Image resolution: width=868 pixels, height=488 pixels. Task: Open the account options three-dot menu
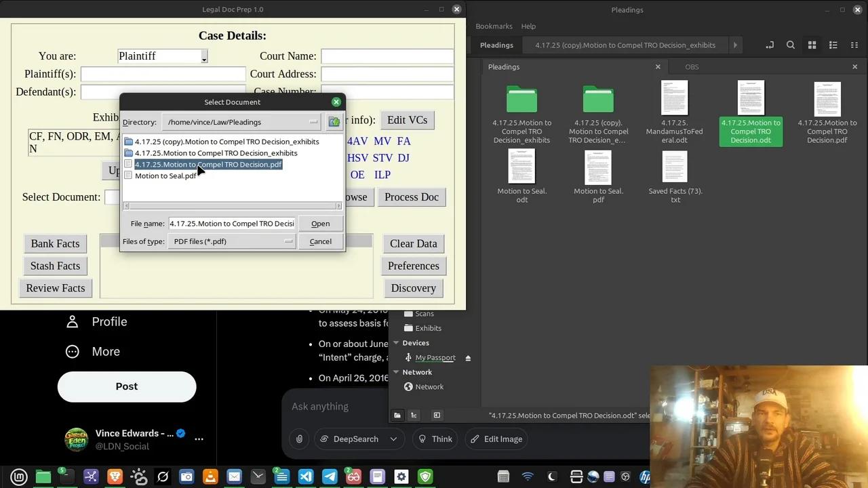click(199, 439)
